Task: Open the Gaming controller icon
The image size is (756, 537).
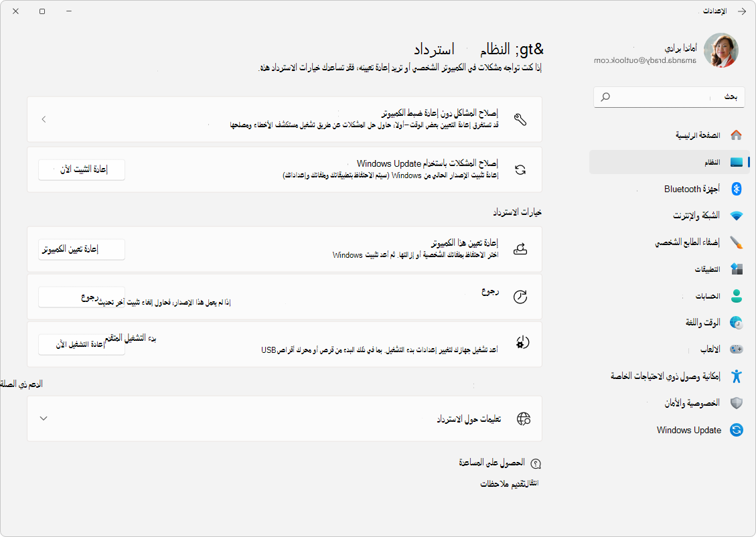Action: (737, 349)
